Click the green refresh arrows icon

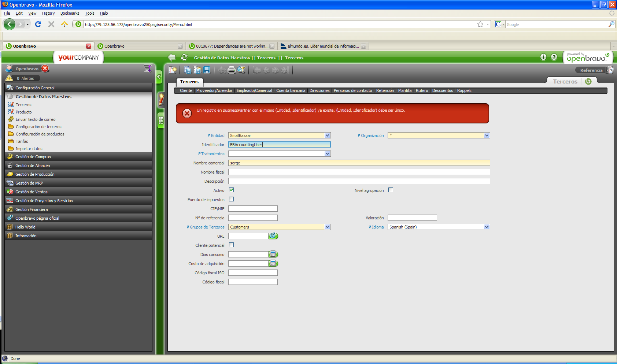[184, 57]
